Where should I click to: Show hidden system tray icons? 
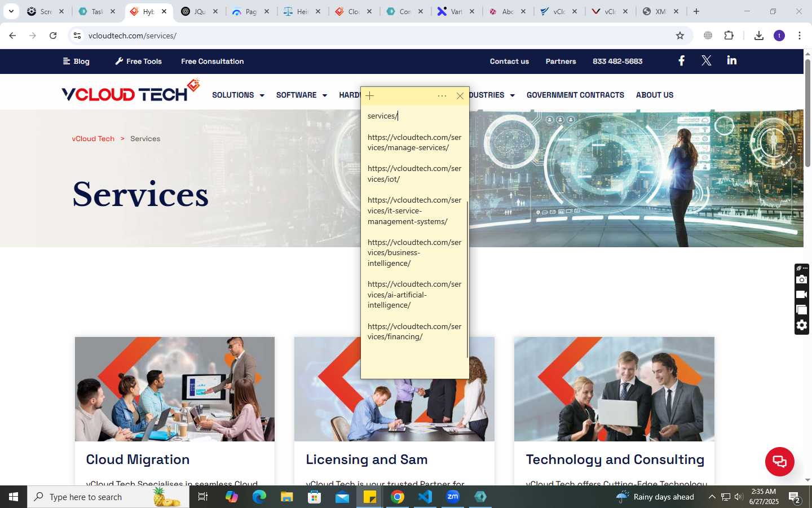tap(712, 497)
